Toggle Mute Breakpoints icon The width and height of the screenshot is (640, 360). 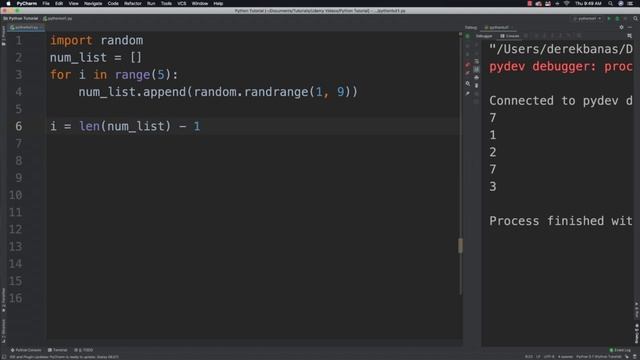468,73
